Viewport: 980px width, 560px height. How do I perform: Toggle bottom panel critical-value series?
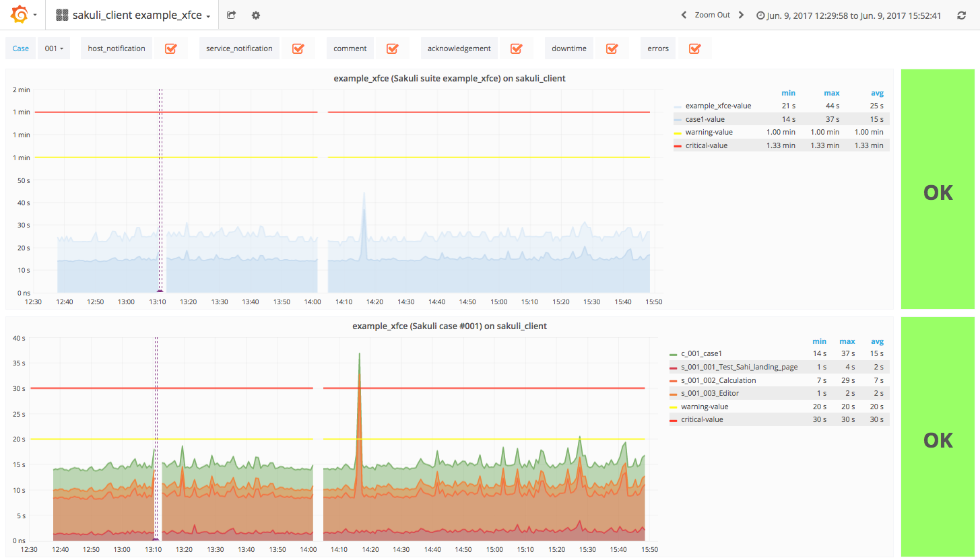(702, 419)
